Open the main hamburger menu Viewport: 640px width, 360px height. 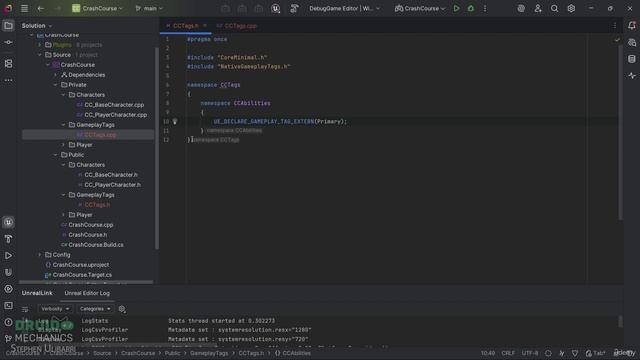tap(24, 8)
